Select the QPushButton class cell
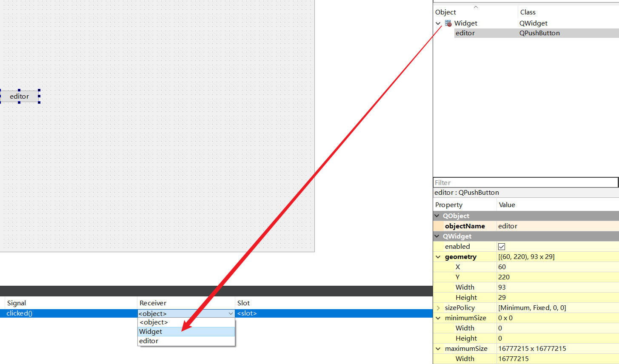619x364 pixels. [x=539, y=33]
